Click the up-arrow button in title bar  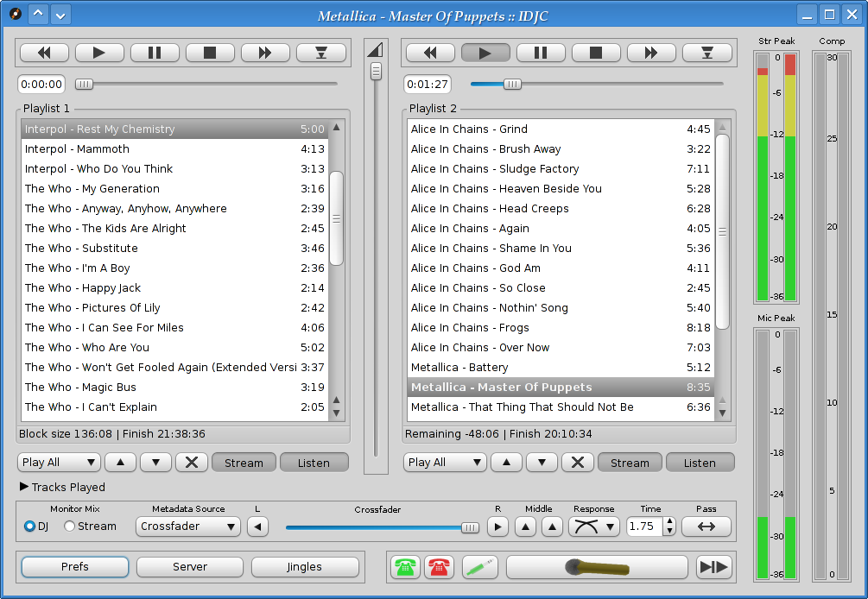tap(38, 14)
